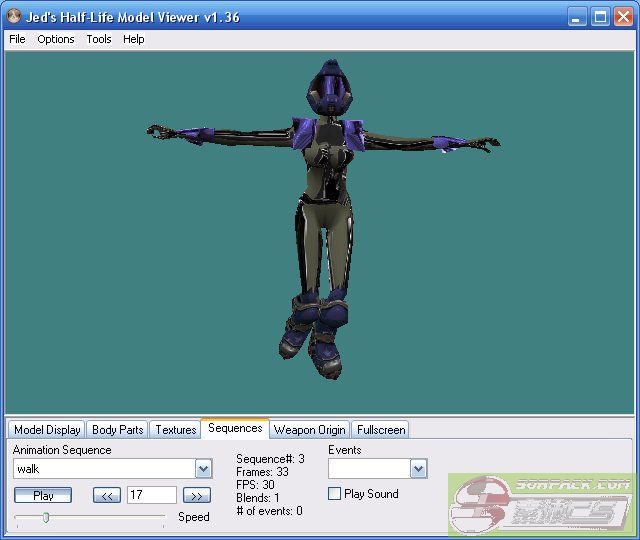Image resolution: width=640 pixels, height=540 pixels.
Task: Open the Options menu
Action: pos(56,39)
